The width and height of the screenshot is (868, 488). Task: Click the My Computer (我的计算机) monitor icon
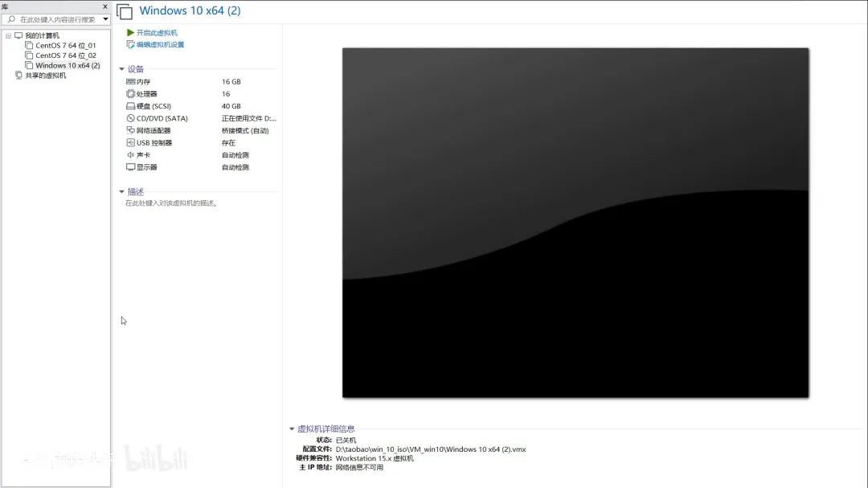point(18,35)
